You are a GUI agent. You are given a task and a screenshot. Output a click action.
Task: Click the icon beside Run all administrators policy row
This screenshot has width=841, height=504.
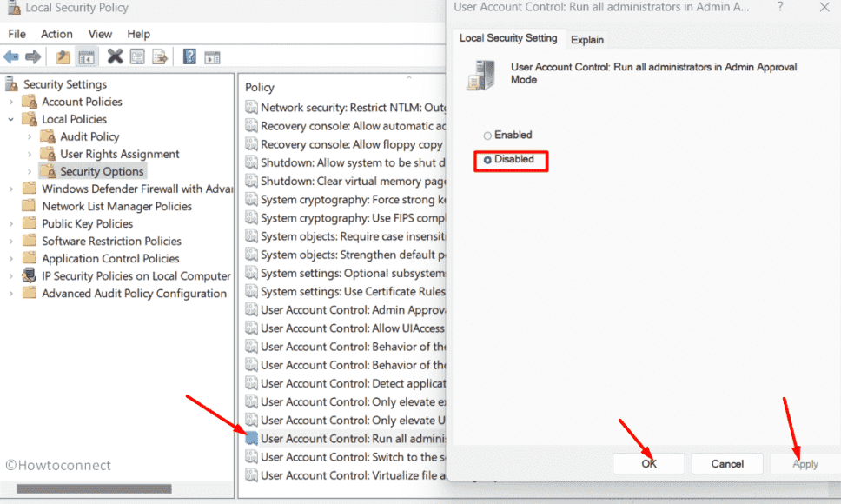tap(251, 438)
